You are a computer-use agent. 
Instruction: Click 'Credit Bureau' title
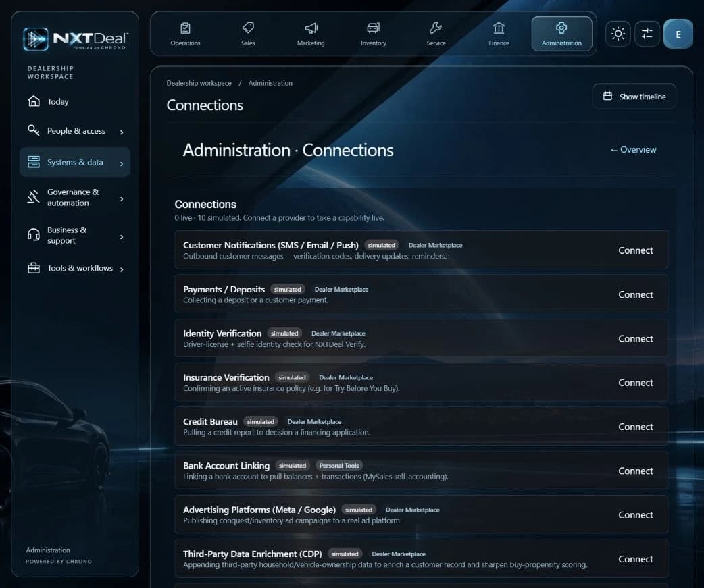tap(210, 422)
